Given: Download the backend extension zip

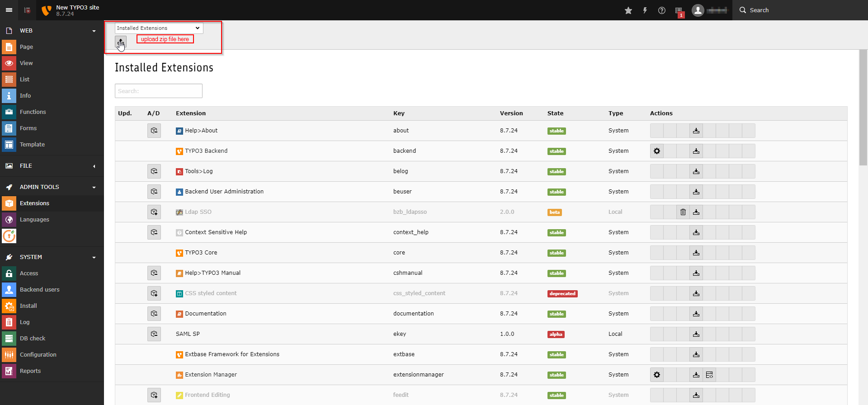Looking at the screenshot, I should 696,151.
